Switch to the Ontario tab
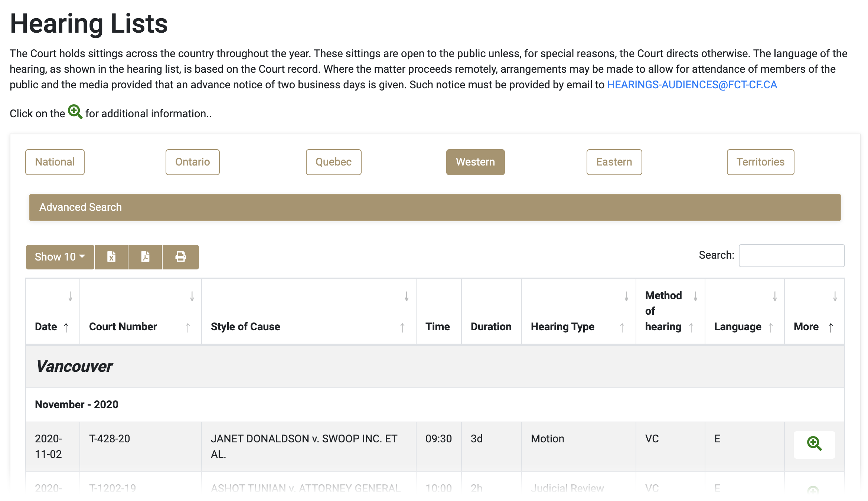The image size is (868, 501). coord(192,162)
